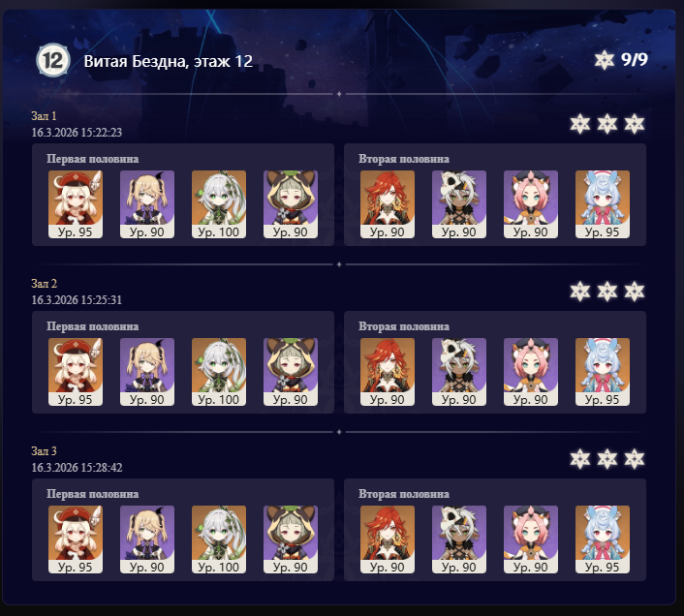Select the pink-haired character in Зал 3 second half

click(x=531, y=539)
